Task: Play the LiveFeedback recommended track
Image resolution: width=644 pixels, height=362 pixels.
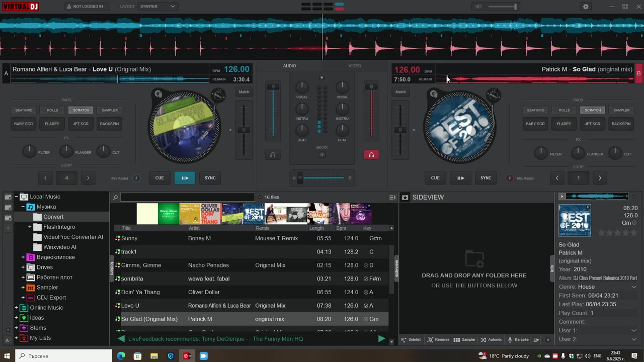Action: click(x=381, y=339)
